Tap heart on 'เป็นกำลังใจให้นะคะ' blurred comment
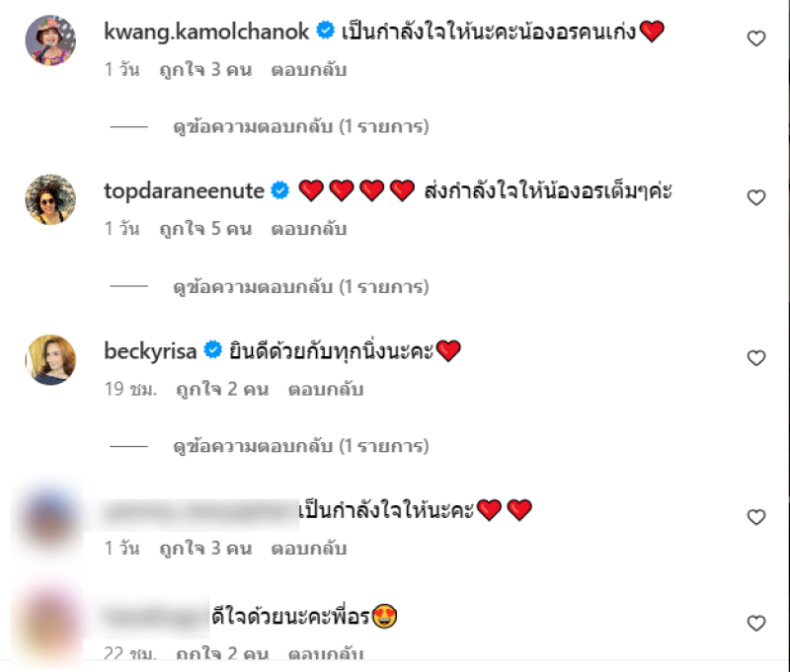 [756, 517]
